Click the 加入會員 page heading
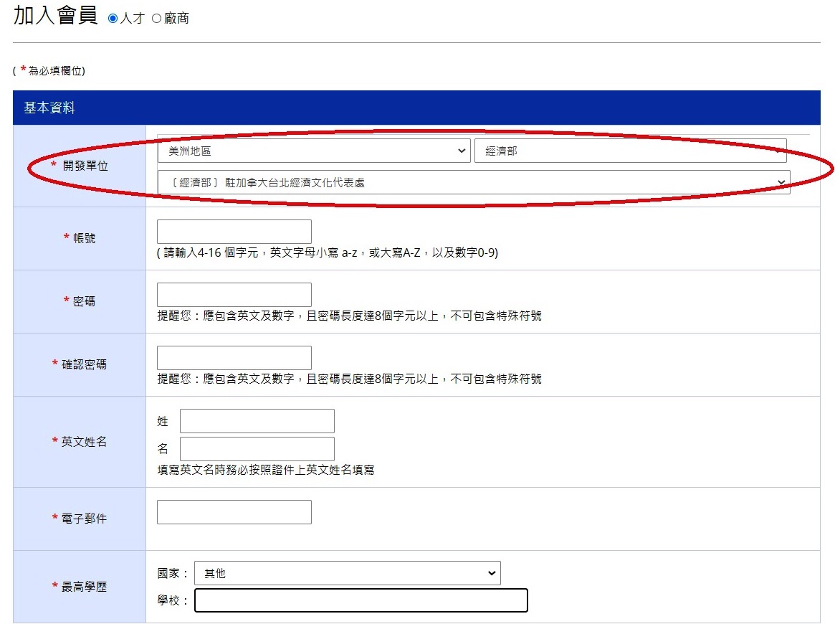Screen dimensions: 840x624 (x=55, y=16)
